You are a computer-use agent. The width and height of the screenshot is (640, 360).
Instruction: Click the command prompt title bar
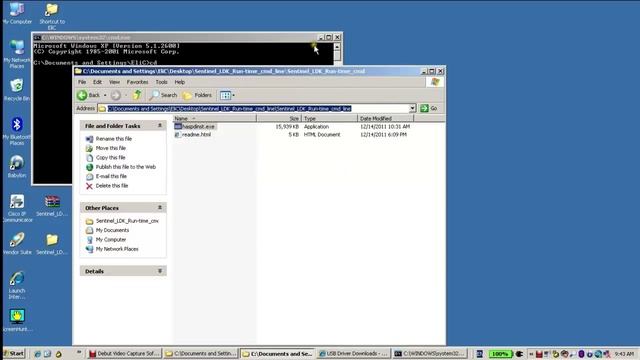pos(176,37)
